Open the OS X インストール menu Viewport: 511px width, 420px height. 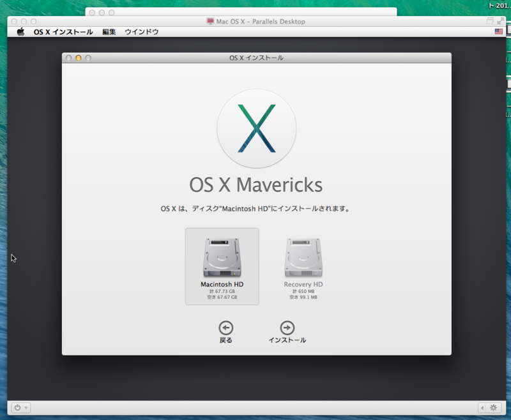[x=63, y=32]
